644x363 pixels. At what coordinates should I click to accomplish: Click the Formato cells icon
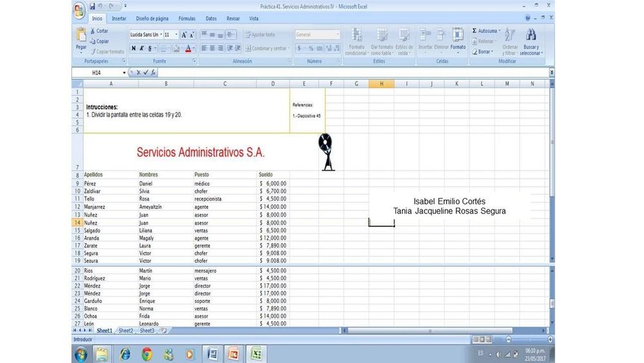(x=458, y=37)
